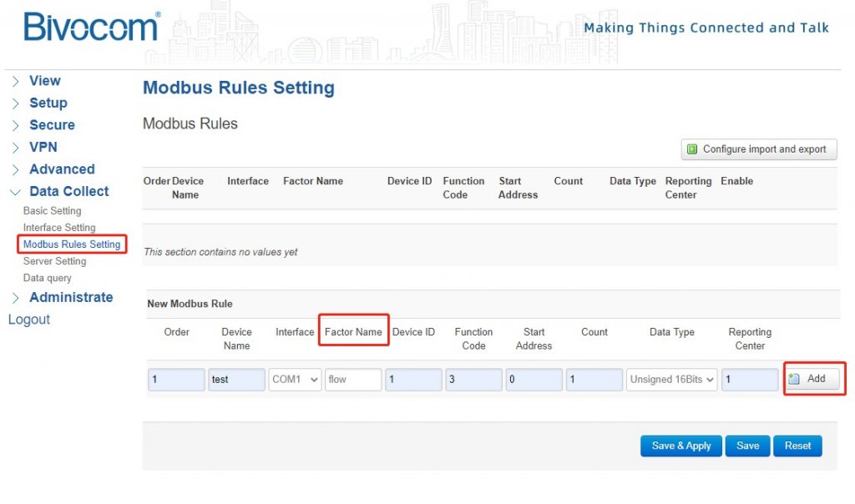The image size is (855, 504).
Task: Click the Save & Apply button
Action: pos(680,446)
